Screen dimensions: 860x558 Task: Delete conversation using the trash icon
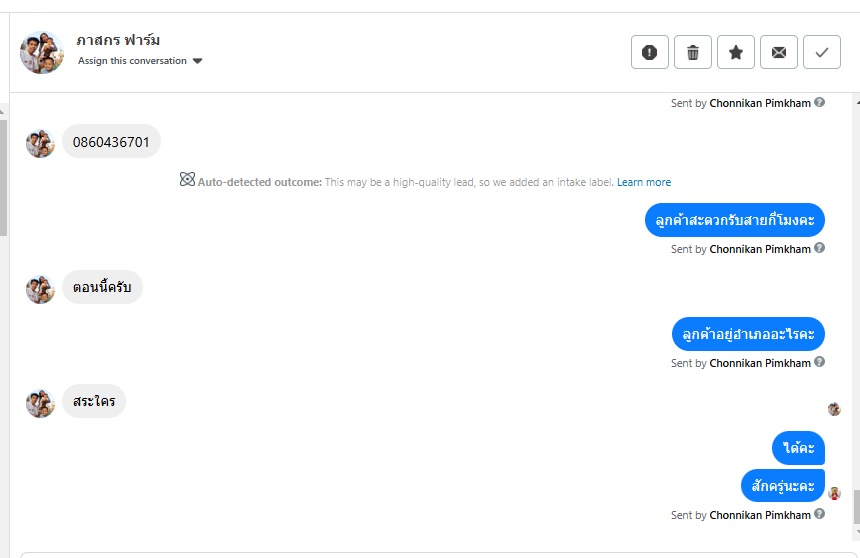pos(693,52)
